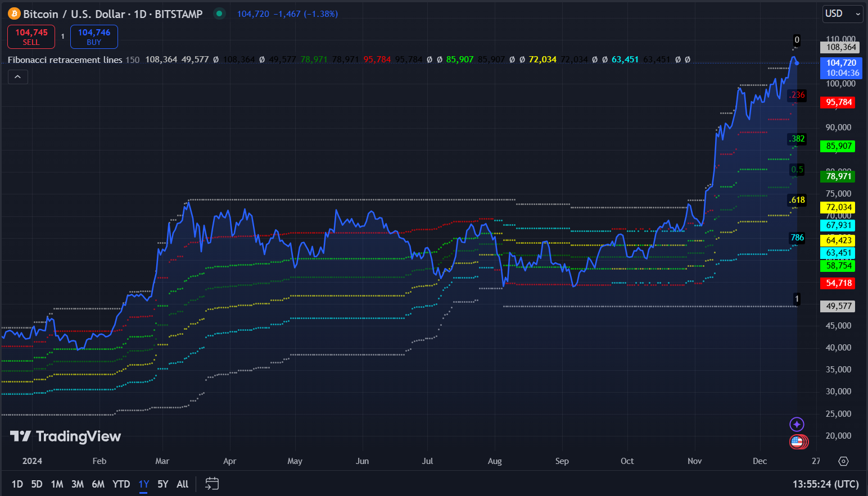Click the .618 Fibonacci level label

click(797, 200)
